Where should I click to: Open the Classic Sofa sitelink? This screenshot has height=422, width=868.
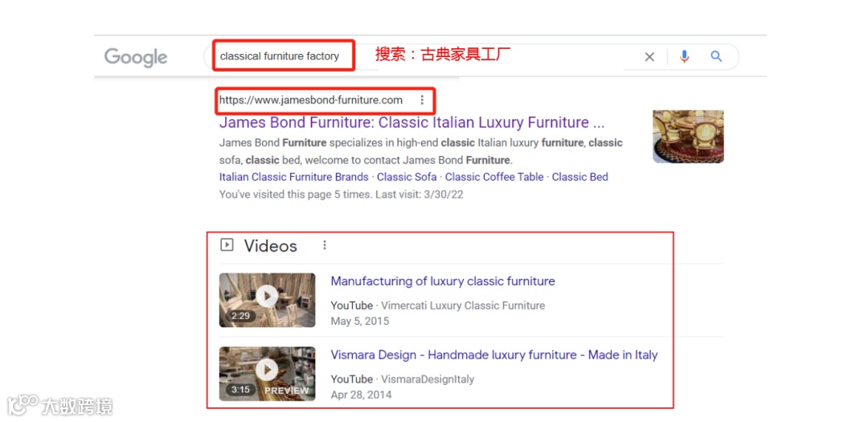click(407, 177)
